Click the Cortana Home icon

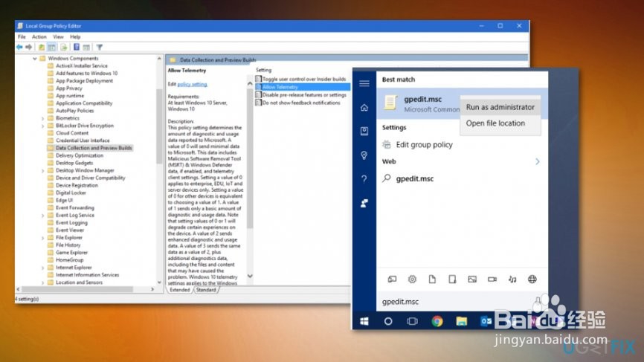(364, 108)
